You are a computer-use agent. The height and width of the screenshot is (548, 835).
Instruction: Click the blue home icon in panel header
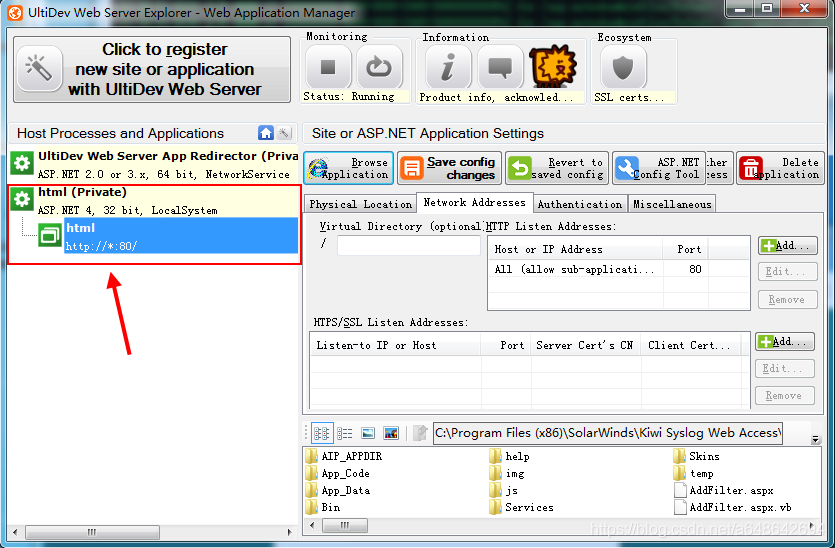pos(266,133)
